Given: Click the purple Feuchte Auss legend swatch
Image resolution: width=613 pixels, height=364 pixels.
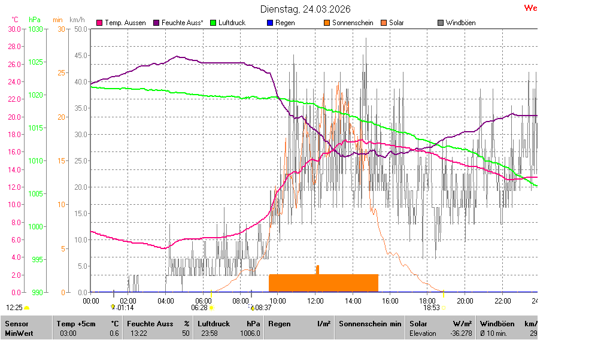Looking at the screenshot, I should pyautogui.click(x=157, y=23).
